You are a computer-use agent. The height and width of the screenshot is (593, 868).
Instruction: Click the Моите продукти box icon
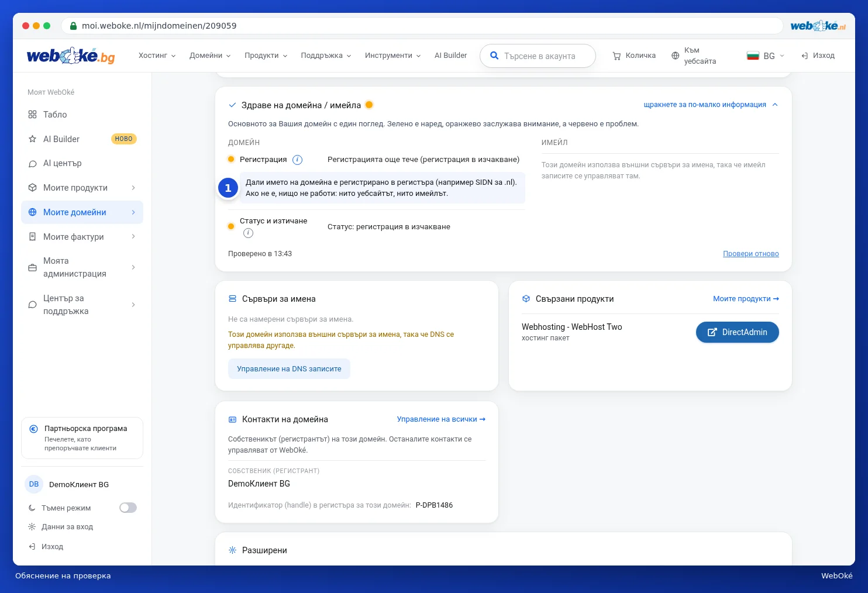[x=33, y=188]
